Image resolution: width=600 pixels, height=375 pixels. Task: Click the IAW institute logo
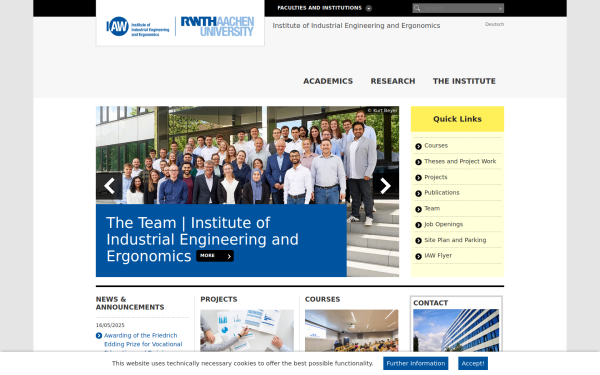138,26
